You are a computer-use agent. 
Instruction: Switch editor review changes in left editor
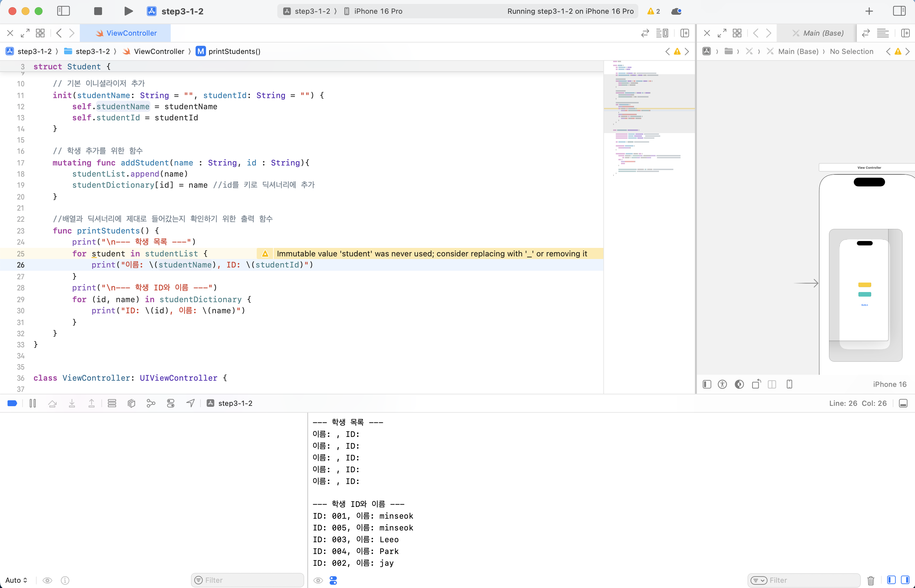(645, 33)
